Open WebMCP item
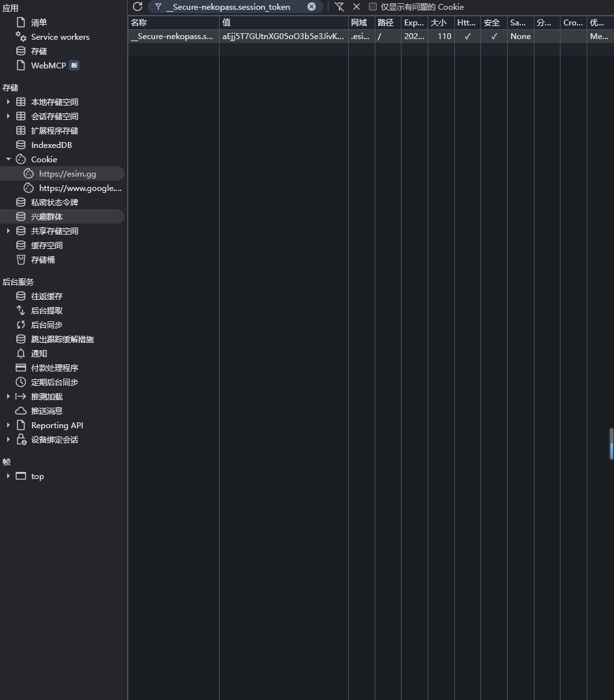Image resolution: width=614 pixels, height=700 pixels. click(48, 65)
